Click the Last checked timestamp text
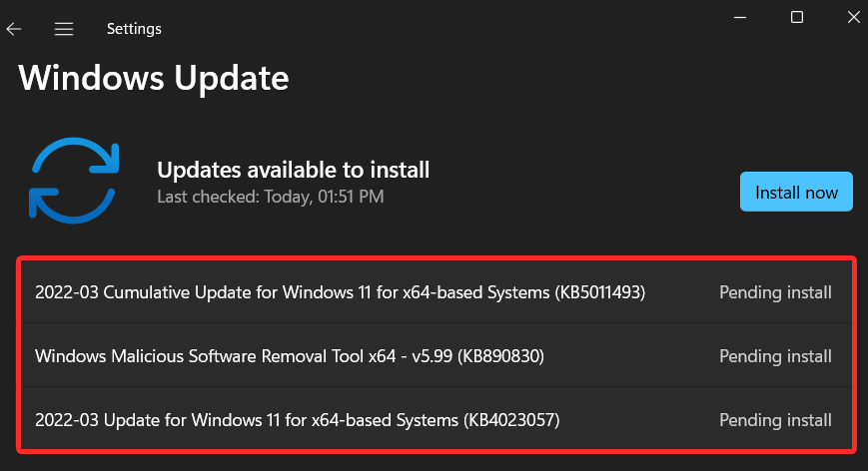This screenshot has height=471, width=868. coord(270,197)
